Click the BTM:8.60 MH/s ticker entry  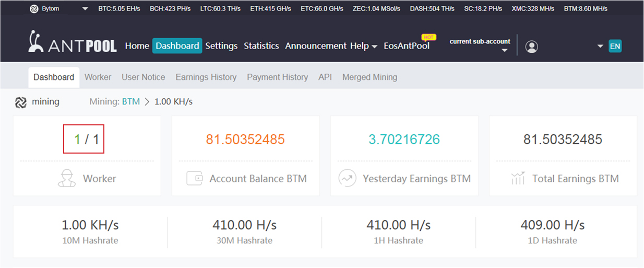586,9
